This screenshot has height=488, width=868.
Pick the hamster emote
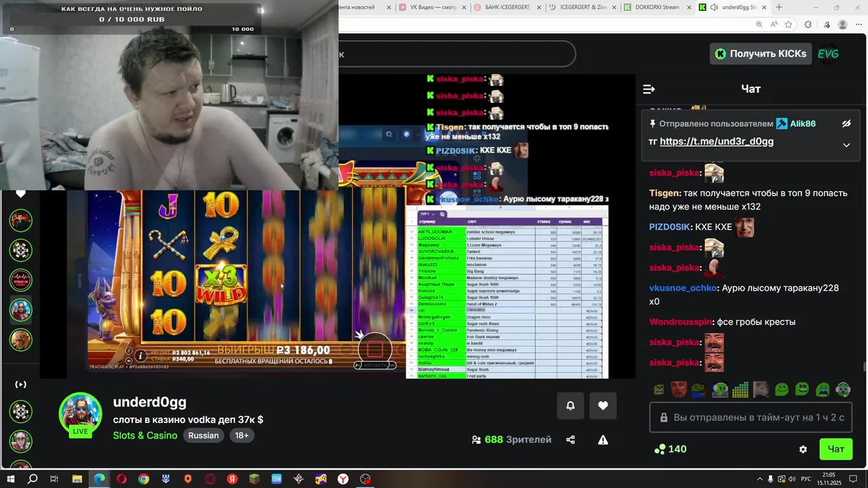click(761, 390)
